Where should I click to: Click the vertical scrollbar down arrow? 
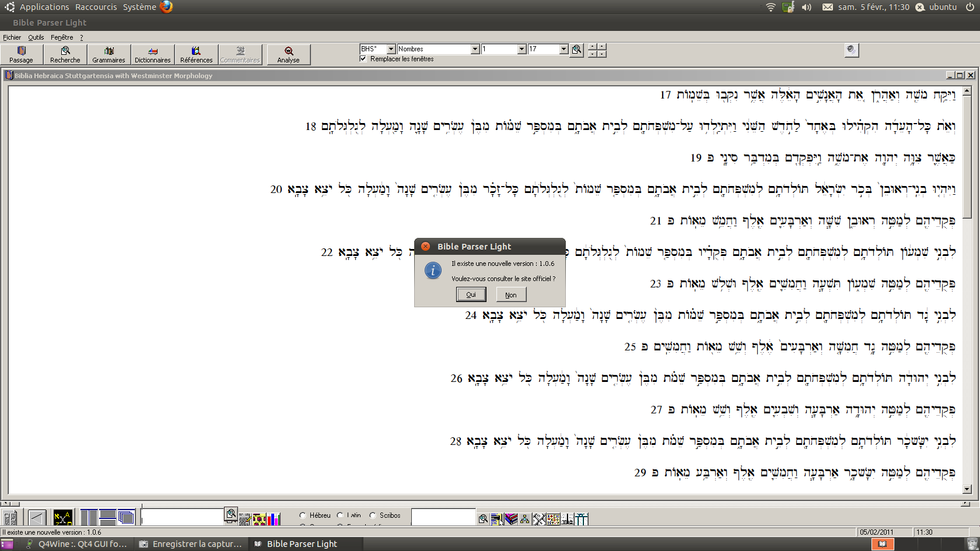tap(967, 489)
